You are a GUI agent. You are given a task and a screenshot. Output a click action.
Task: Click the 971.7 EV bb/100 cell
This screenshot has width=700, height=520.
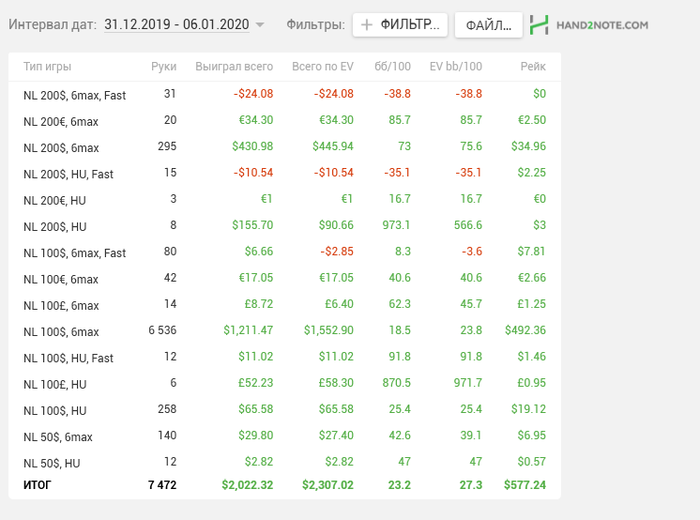468,383
